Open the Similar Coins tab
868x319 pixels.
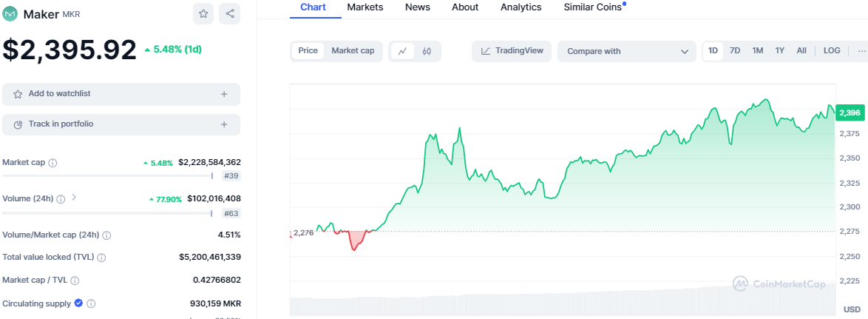point(593,7)
